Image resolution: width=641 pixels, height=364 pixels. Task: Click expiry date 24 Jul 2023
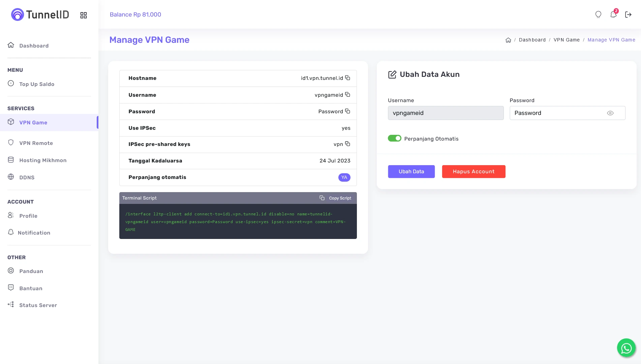[x=335, y=161]
